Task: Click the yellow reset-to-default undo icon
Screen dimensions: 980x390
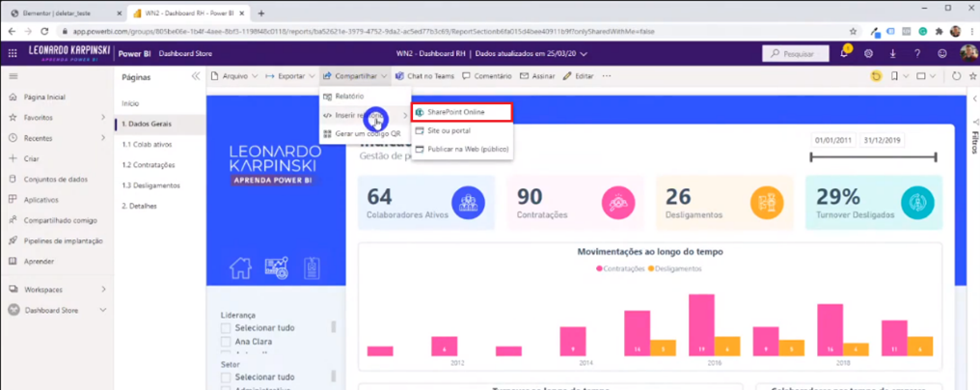Action: pyautogui.click(x=876, y=76)
